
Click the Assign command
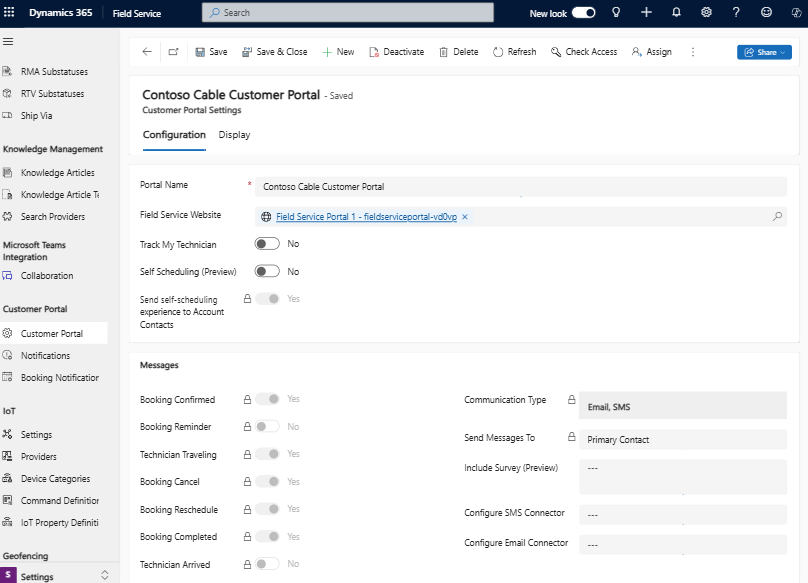pos(652,52)
